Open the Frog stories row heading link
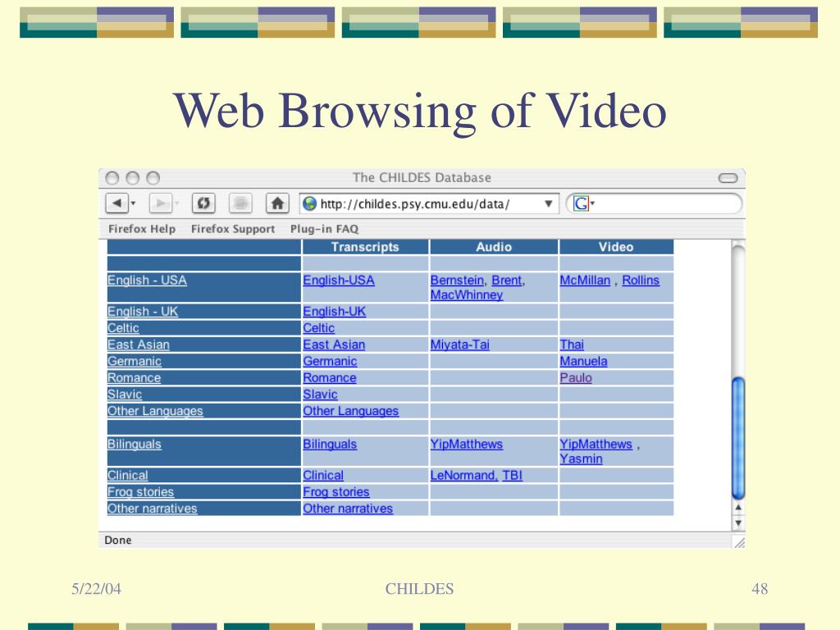The image size is (840, 630). [x=141, y=492]
